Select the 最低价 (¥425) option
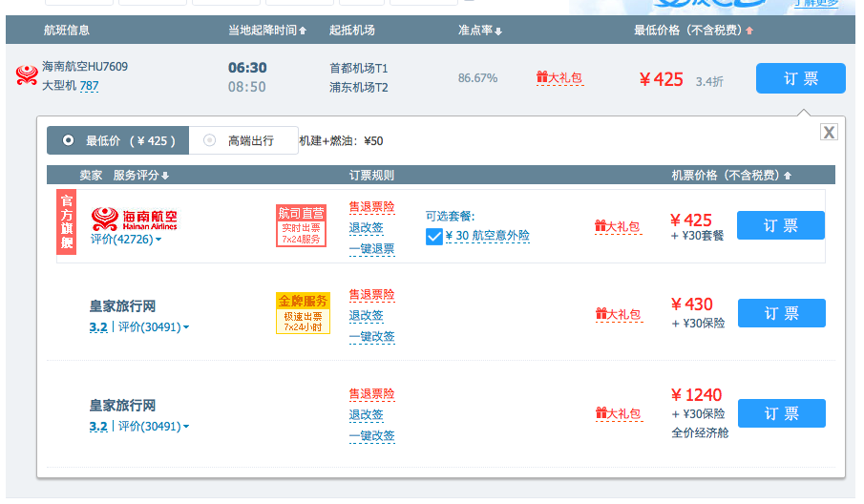 [x=118, y=140]
